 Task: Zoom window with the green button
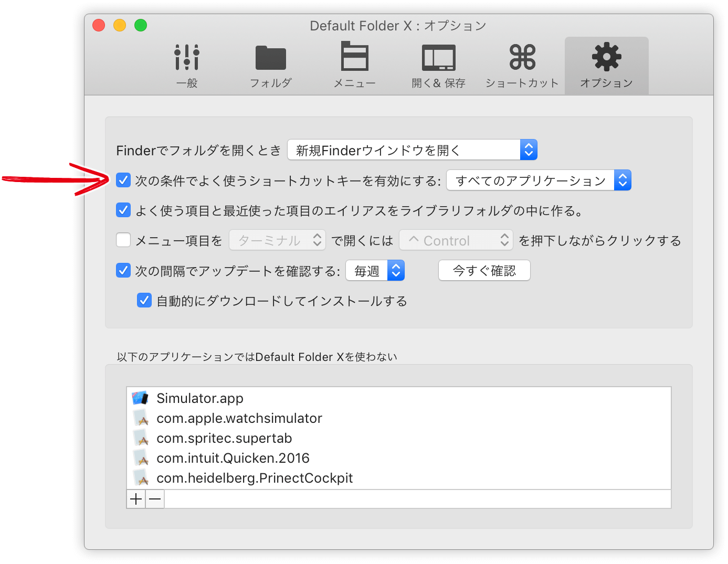tap(141, 25)
